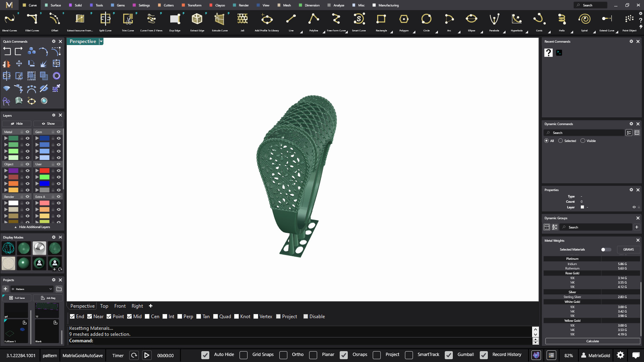Image resolution: width=644 pixels, height=362 pixels.
Task: Toggle visibility of Gem layer group
Action: click(x=58, y=132)
